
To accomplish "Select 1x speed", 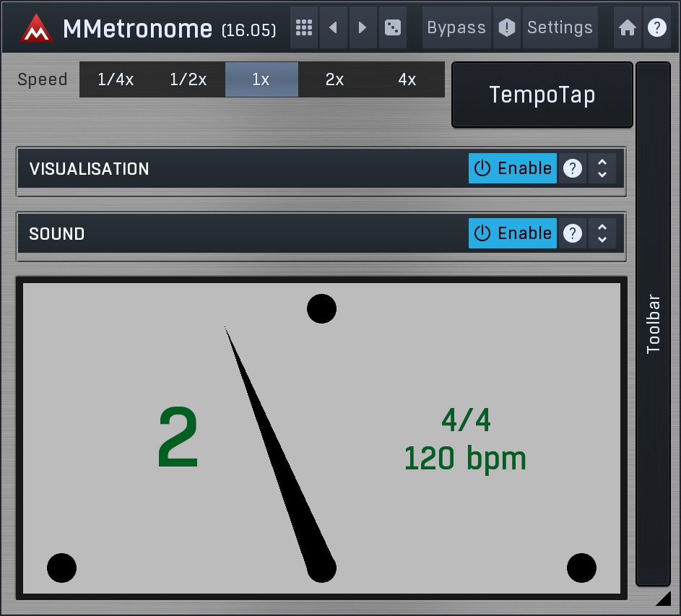I will click(x=261, y=79).
